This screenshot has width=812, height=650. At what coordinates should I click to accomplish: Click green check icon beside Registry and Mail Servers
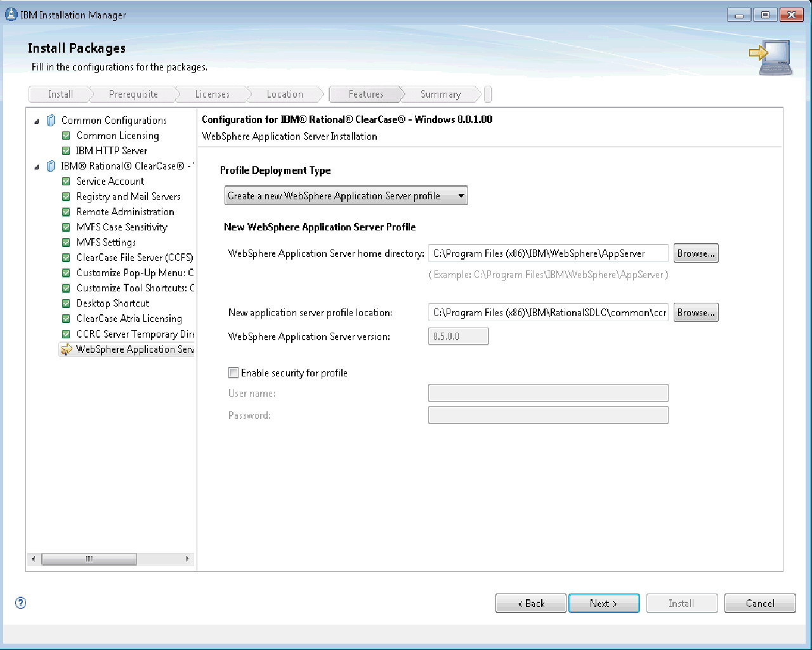tap(66, 196)
